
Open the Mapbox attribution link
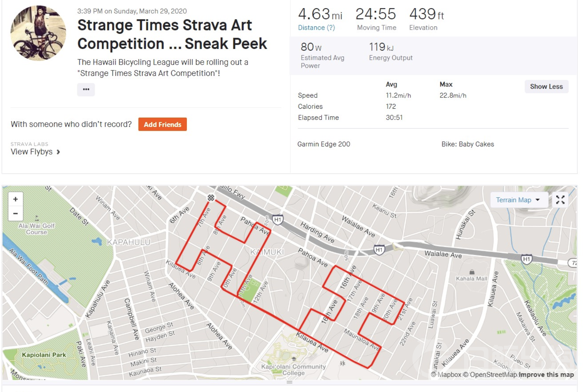[x=446, y=374]
